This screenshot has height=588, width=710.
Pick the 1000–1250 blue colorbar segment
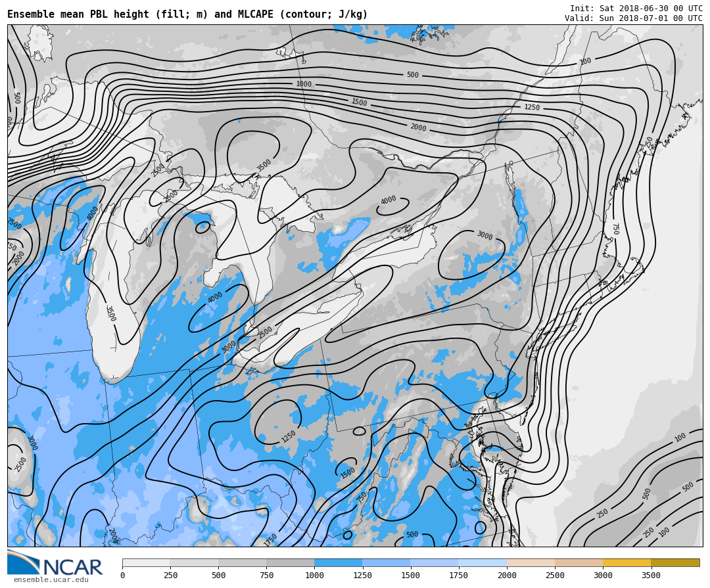(x=339, y=562)
